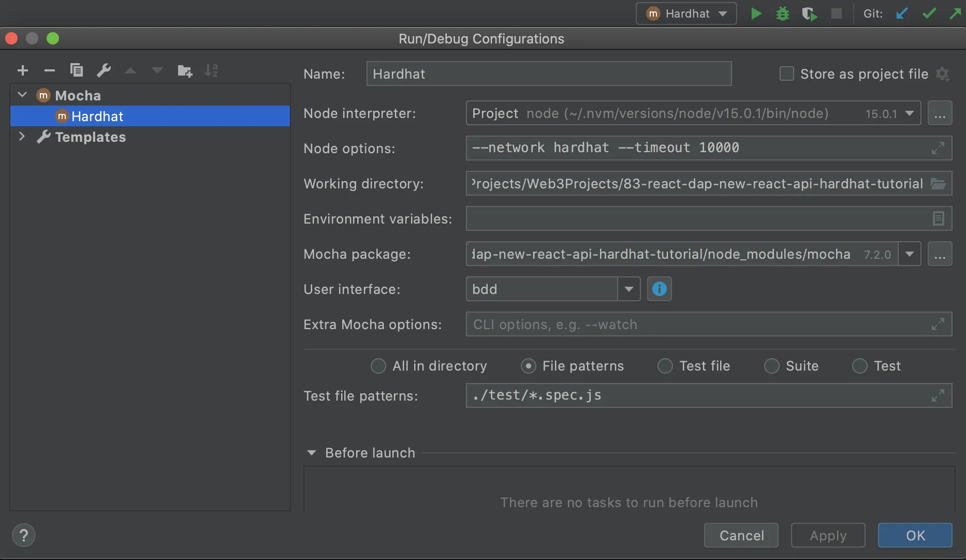
Task: Choose the Suite radio option
Action: [x=772, y=366]
